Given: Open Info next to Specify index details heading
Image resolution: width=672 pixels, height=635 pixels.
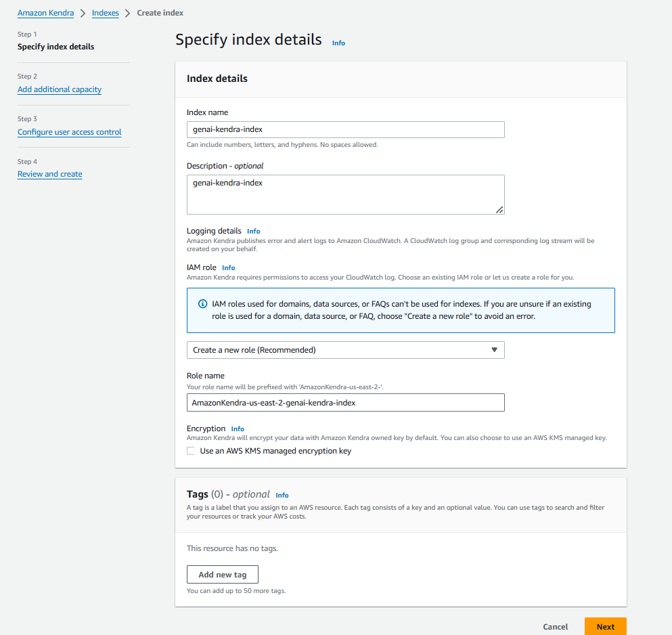Looking at the screenshot, I should [x=338, y=42].
